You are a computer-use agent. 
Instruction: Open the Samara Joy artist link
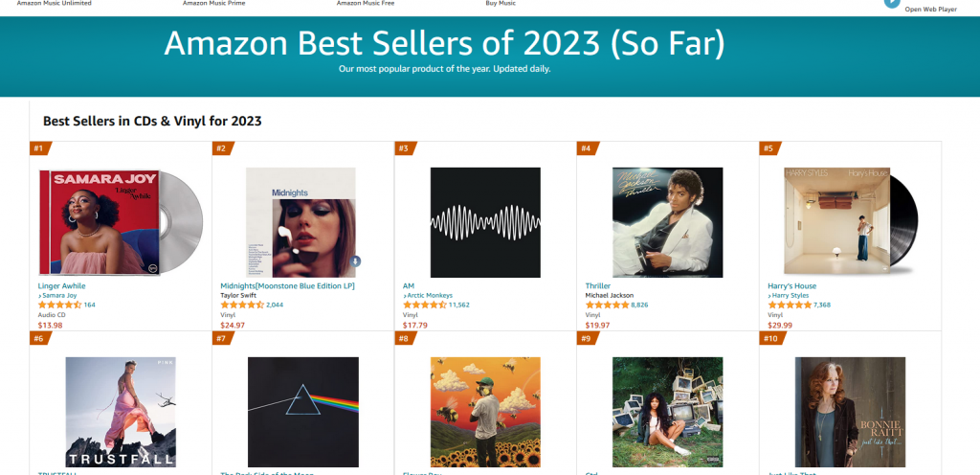59,295
